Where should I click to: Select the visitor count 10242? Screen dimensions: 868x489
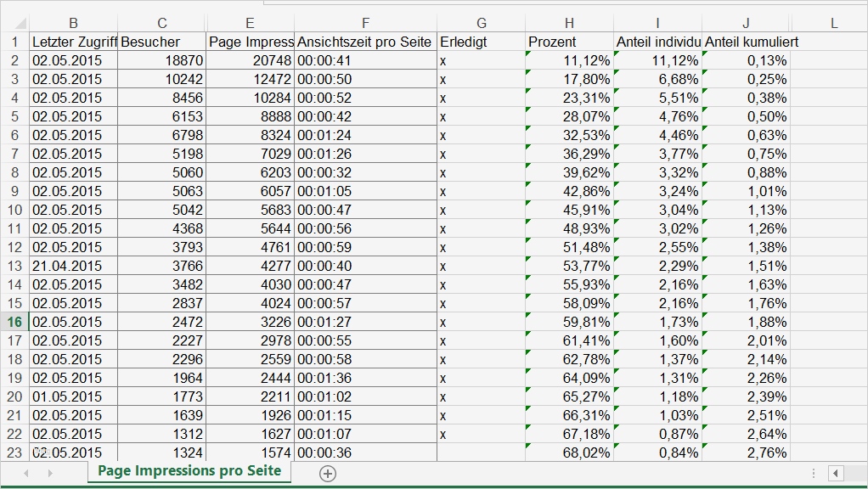[x=161, y=79]
